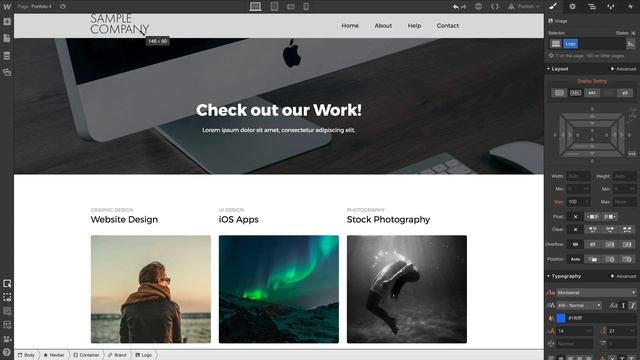640x360 pixels.
Task: Select Brand in the breadcrumb bar
Action: 117,355
